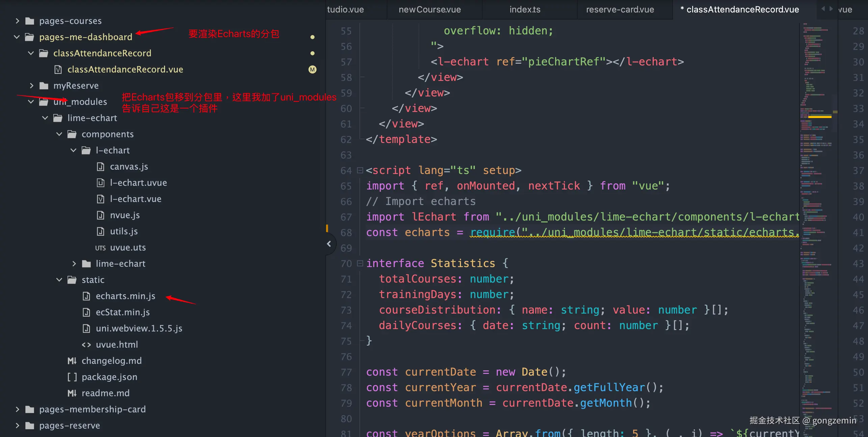Screen dimensions: 868x437
Task: Click the l-echart.vue file icon
Action: (x=101, y=199)
